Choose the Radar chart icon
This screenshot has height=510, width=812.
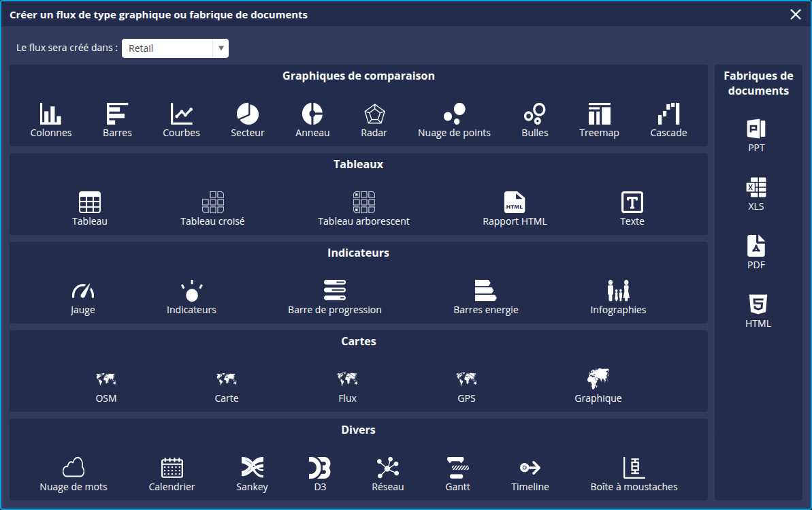[374, 120]
